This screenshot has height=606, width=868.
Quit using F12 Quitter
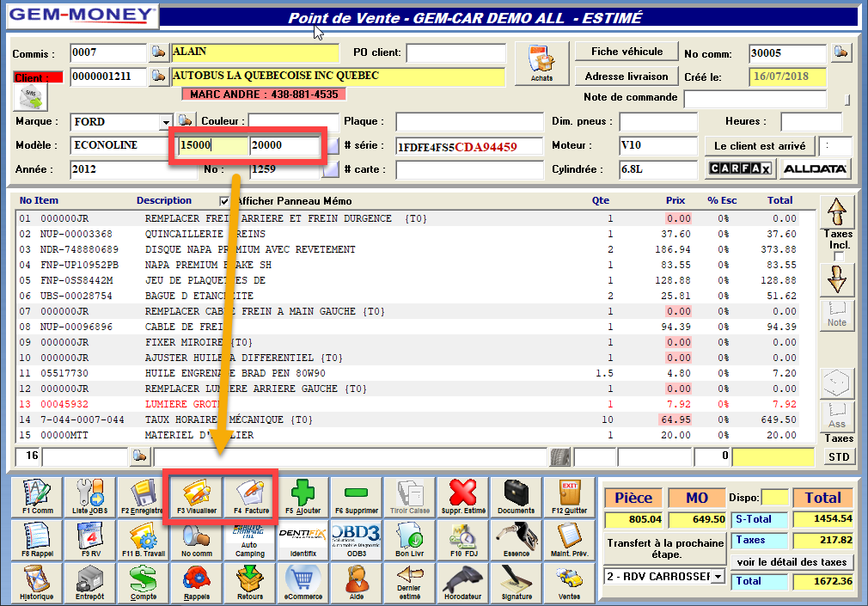coord(569,496)
